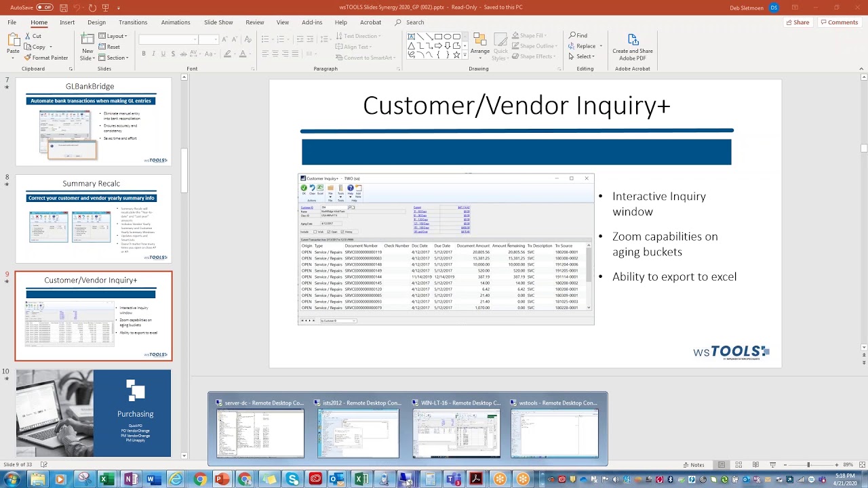Image resolution: width=868 pixels, height=488 pixels.
Task: Toggle the AutoSave switch
Action: click(x=44, y=7)
